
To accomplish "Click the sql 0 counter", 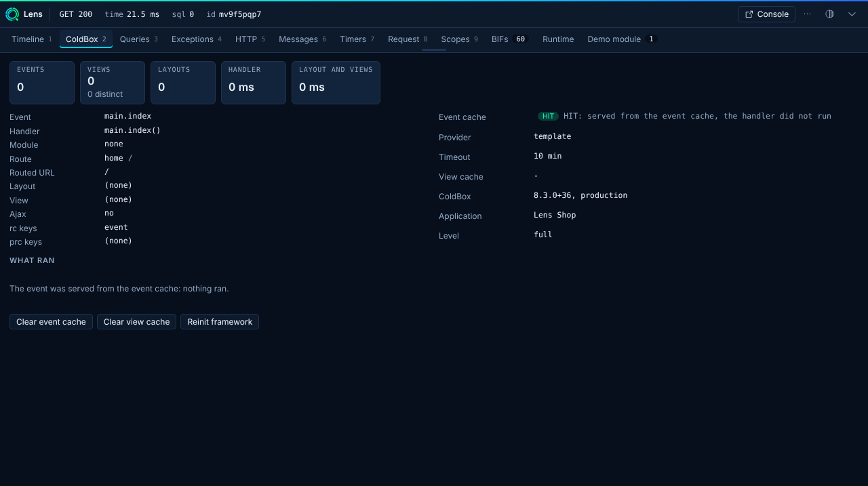I will [x=182, y=14].
